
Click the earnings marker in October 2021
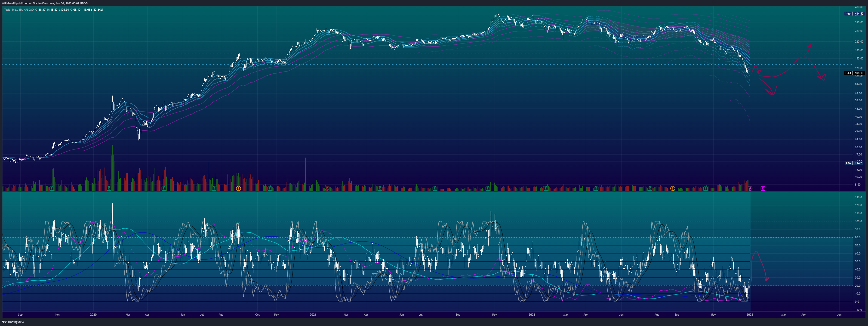(488, 189)
